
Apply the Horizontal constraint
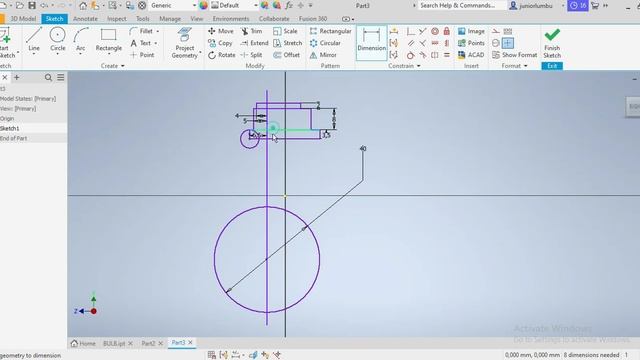point(435,43)
